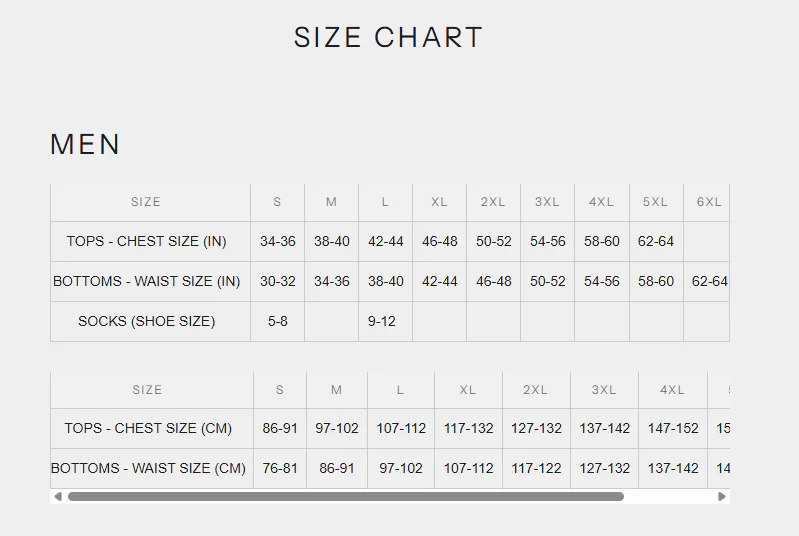The height and width of the screenshot is (536, 799).
Task: Select the 147-152 chest centimeter cell
Action: click(673, 428)
